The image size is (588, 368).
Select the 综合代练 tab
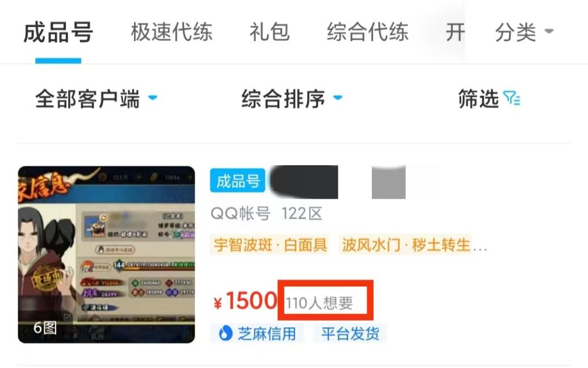tap(368, 32)
